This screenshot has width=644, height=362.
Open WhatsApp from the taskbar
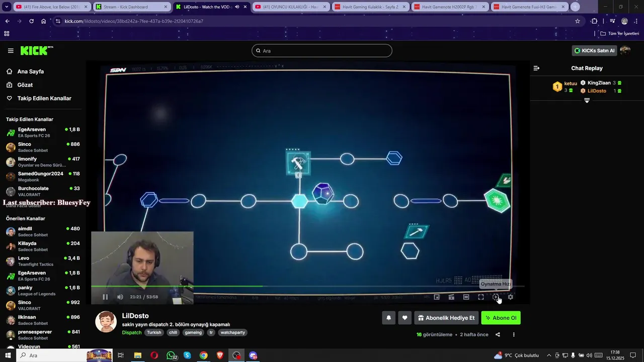171,355
